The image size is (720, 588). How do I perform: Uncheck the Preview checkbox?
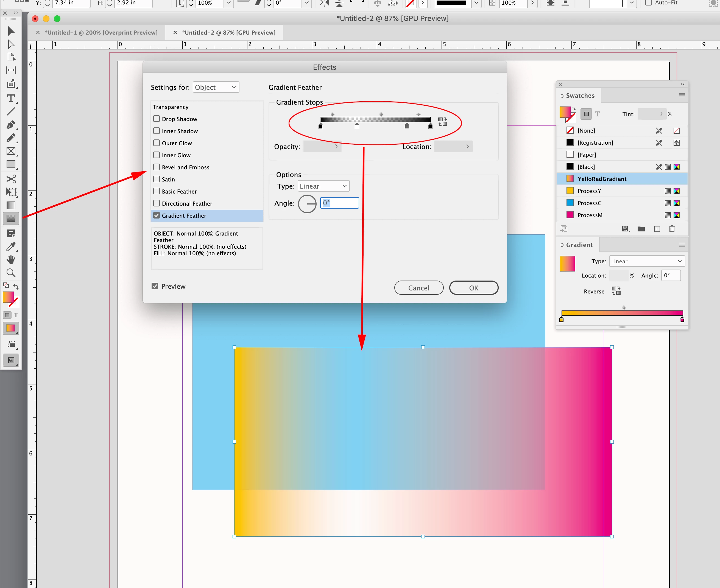pos(155,286)
